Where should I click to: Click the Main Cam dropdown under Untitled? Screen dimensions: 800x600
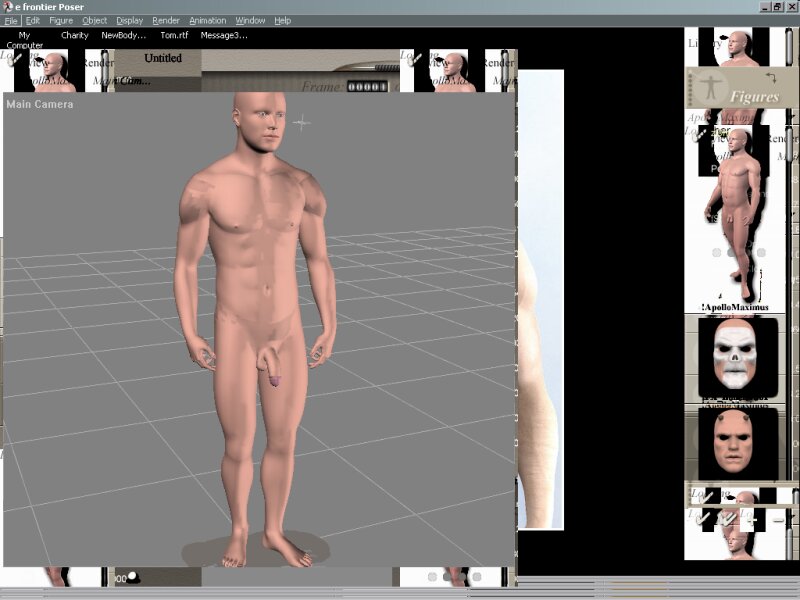(133, 81)
